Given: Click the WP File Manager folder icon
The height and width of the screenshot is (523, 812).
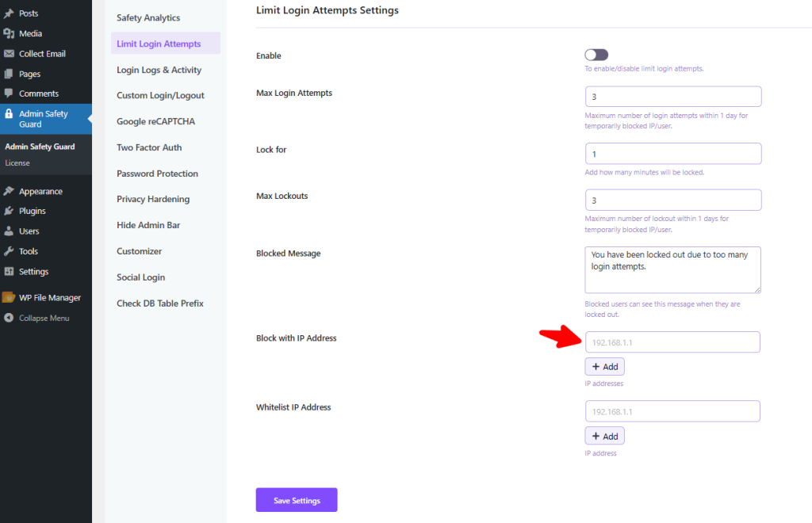Looking at the screenshot, I should (9, 298).
